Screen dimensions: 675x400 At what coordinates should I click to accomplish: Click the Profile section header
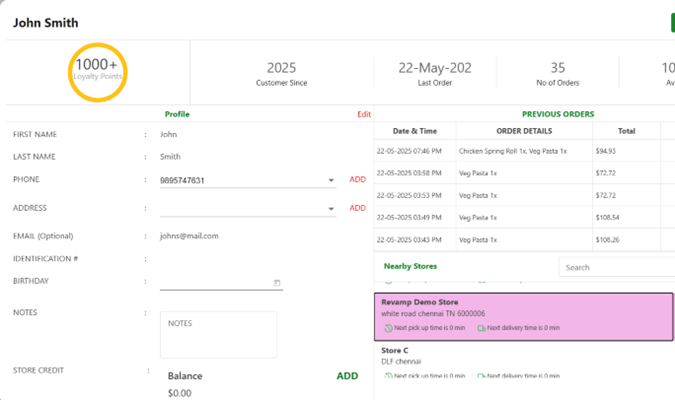point(177,115)
